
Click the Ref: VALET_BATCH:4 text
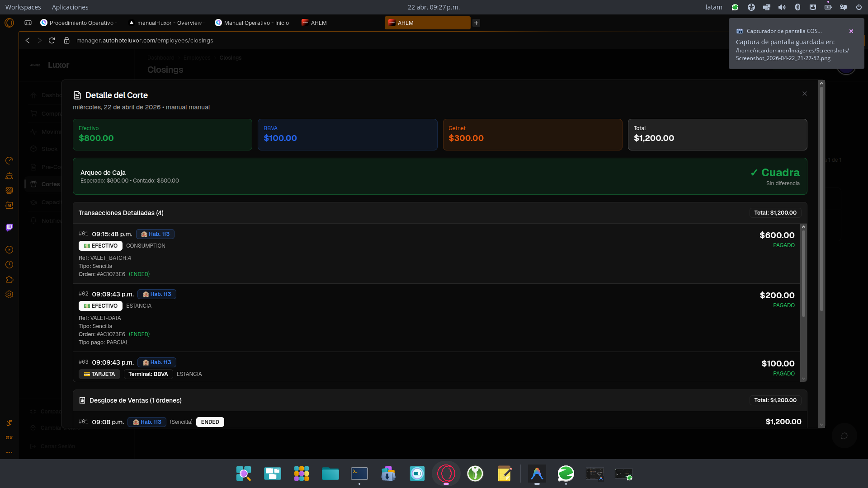tap(105, 258)
